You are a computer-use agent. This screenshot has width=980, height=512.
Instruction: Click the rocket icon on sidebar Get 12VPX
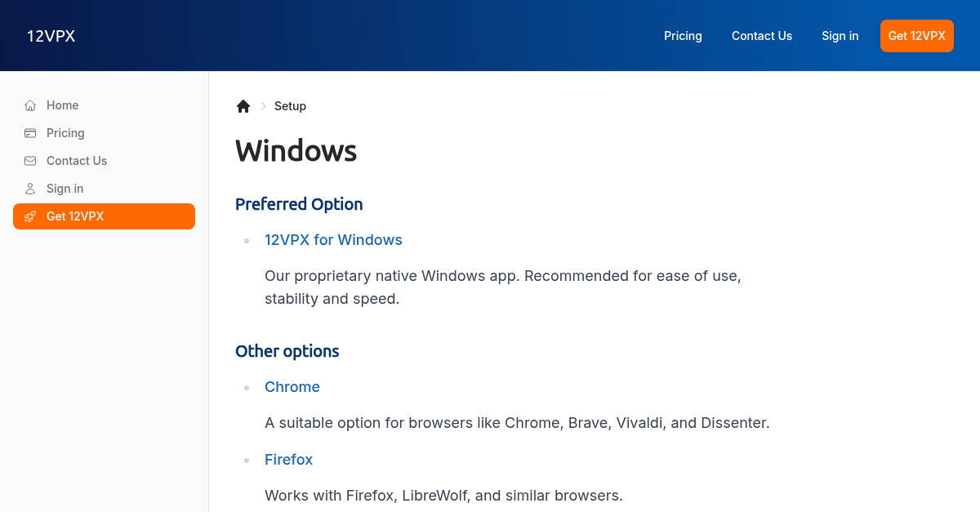(x=30, y=216)
